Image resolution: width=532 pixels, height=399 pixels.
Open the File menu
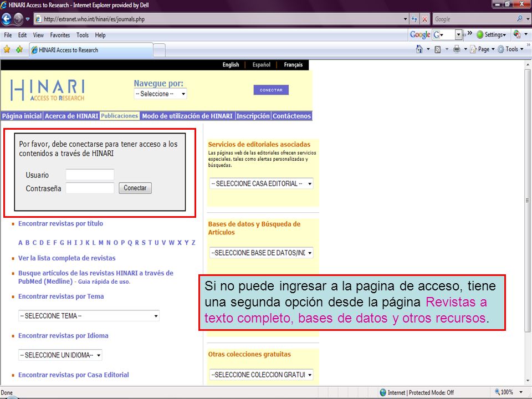tap(8, 35)
